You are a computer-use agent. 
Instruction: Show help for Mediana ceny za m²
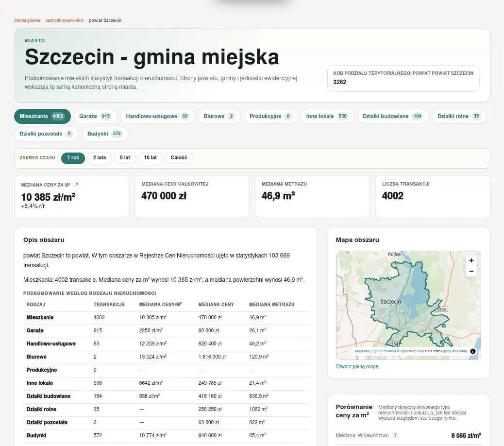[x=77, y=185]
